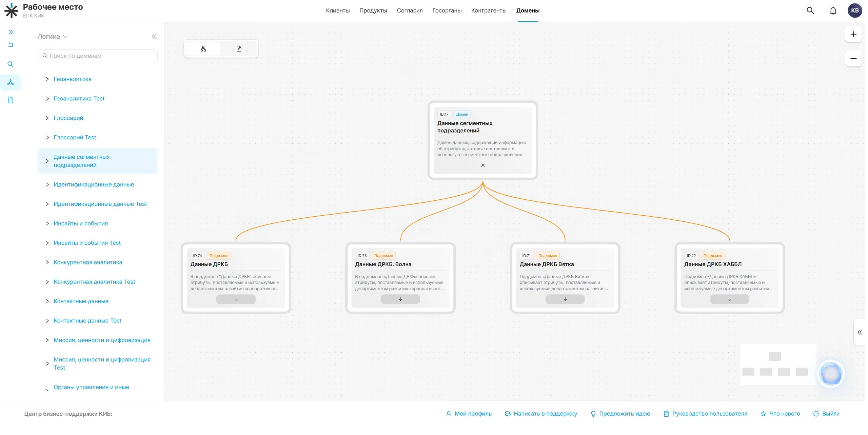Open the Логика dropdown
868x435 pixels.
point(53,37)
